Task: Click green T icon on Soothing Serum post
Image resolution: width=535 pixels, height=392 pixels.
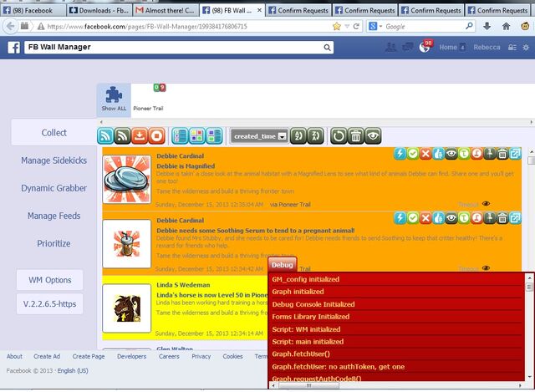Action: pos(464,218)
